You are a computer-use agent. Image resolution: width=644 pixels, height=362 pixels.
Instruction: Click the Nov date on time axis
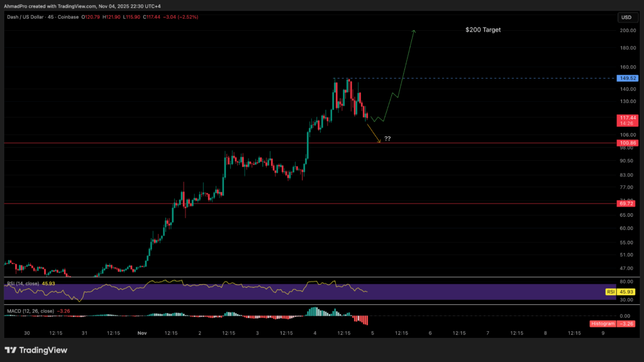[142, 333]
